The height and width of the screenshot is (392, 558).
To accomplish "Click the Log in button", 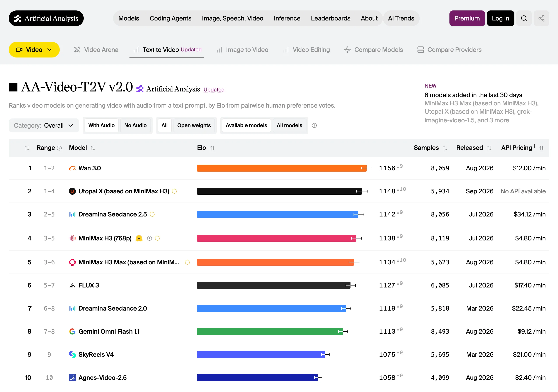I will coord(500,18).
